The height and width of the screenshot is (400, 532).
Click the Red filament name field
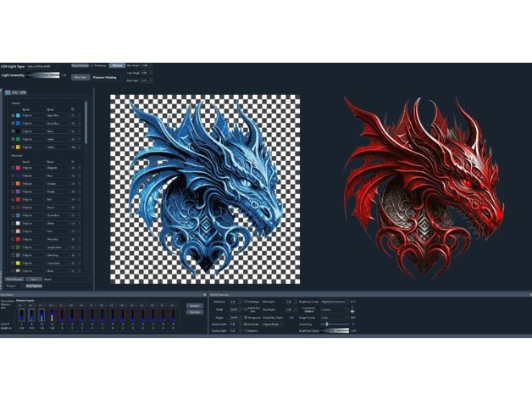[x=58, y=200]
